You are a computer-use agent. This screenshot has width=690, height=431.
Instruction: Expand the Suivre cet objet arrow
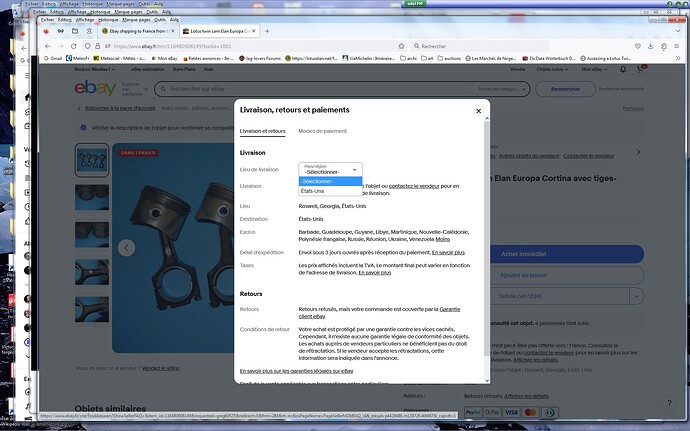click(x=636, y=296)
